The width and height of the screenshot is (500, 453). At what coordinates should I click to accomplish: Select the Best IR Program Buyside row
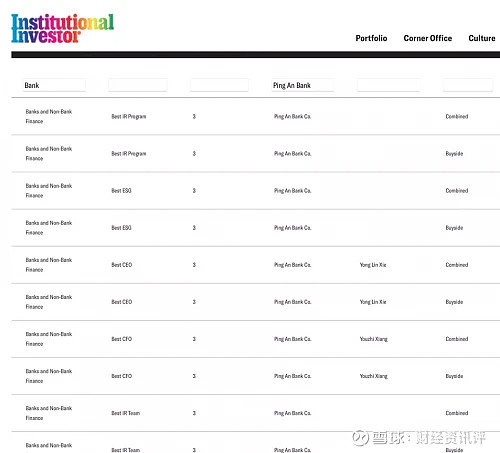tap(256, 154)
